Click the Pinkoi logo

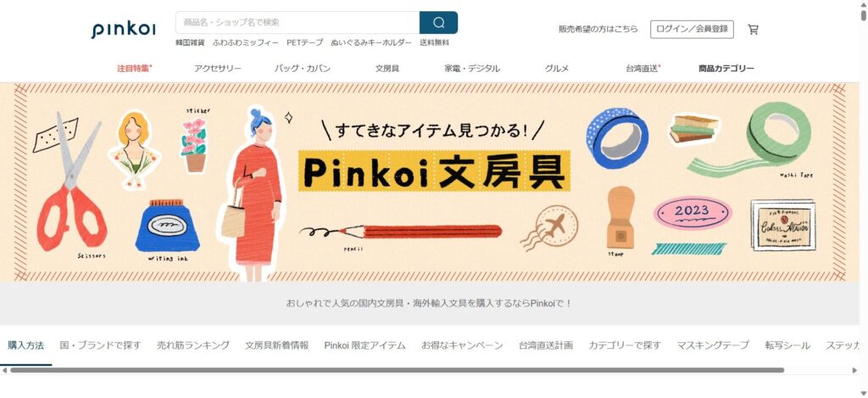(123, 30)
